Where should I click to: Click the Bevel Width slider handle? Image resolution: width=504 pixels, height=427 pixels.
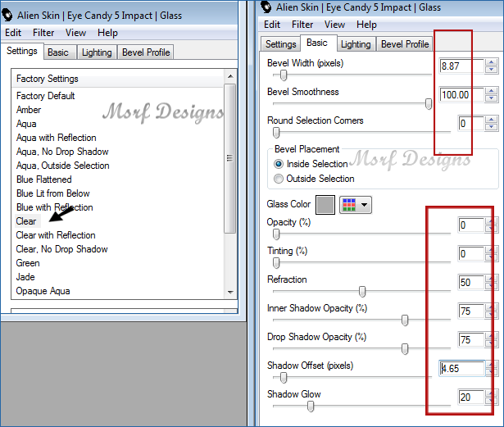pyautogui.click(x=284, y=75)
